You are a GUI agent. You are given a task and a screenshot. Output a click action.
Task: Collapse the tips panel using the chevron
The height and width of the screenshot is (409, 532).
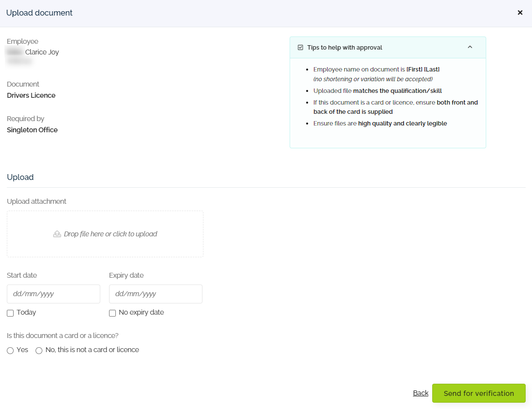[470, 47]
